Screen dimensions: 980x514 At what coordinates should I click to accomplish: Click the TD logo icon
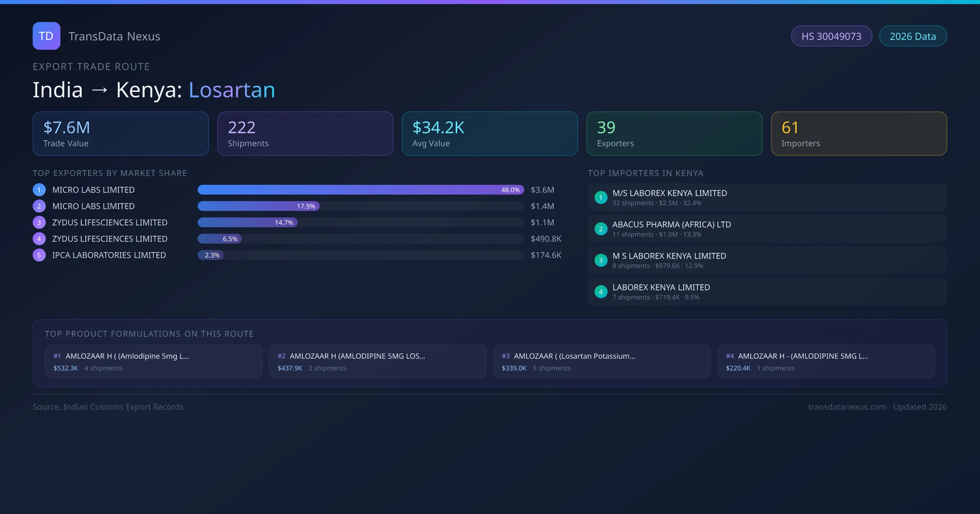pos(46,36)
